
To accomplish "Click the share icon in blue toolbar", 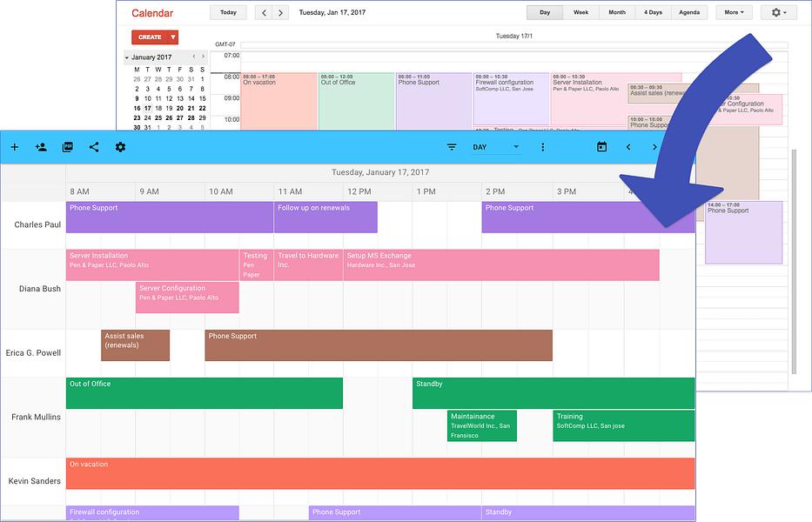I will coord(94,147).
